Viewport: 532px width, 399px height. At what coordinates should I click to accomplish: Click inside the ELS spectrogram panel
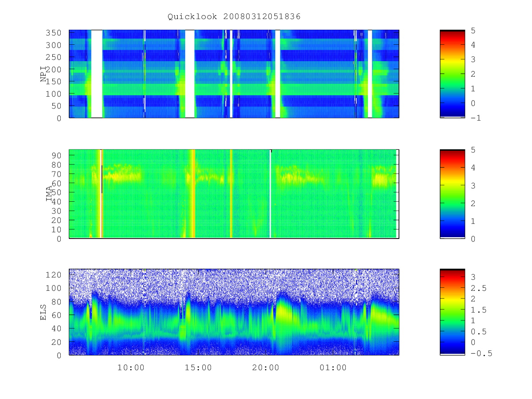pyautogui.click(x=234, y=312)
